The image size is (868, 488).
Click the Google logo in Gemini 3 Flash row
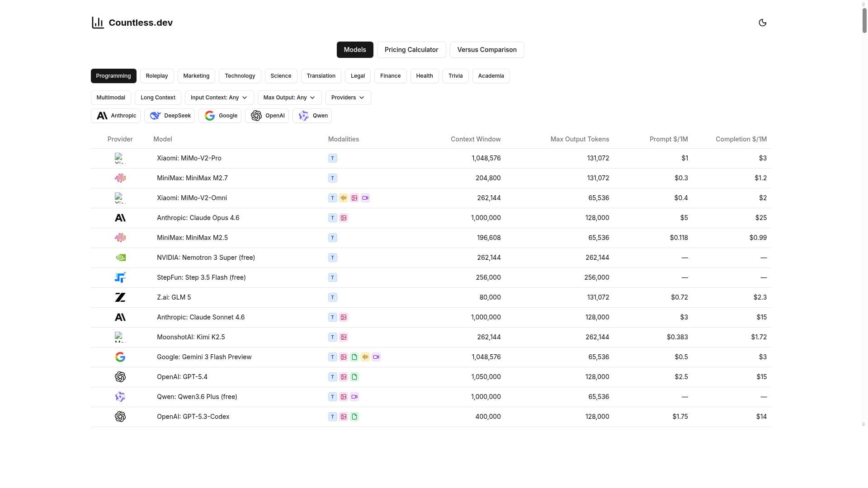click(x=120, y=357)
